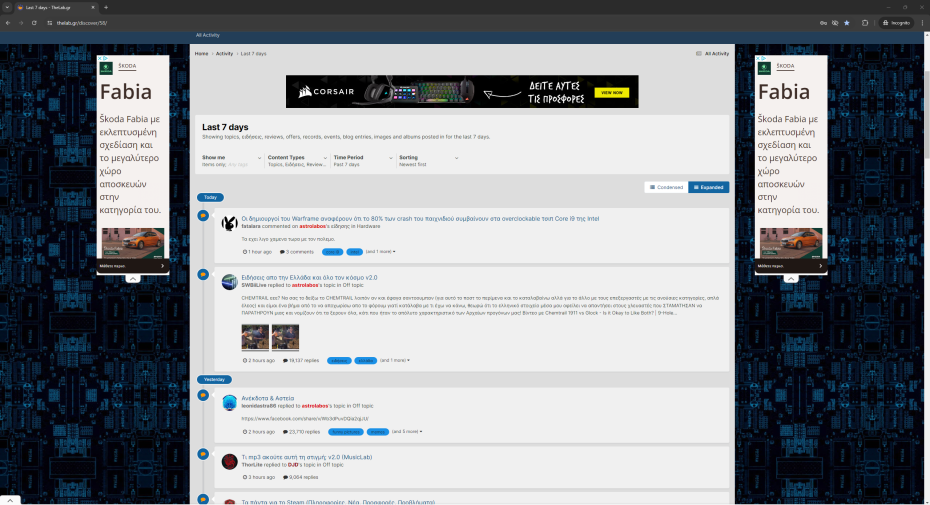This screenshot has height=505, width=930.
Task: Close the 'Last 7 days - TheLab.gr' tab
Action: click(x=93, y=8)
